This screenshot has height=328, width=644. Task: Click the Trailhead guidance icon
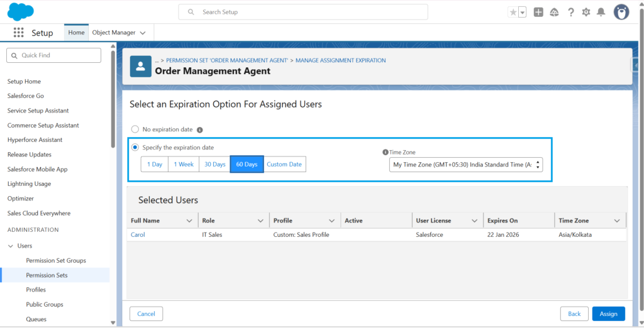pyautogui.click(x=554, y=12)
